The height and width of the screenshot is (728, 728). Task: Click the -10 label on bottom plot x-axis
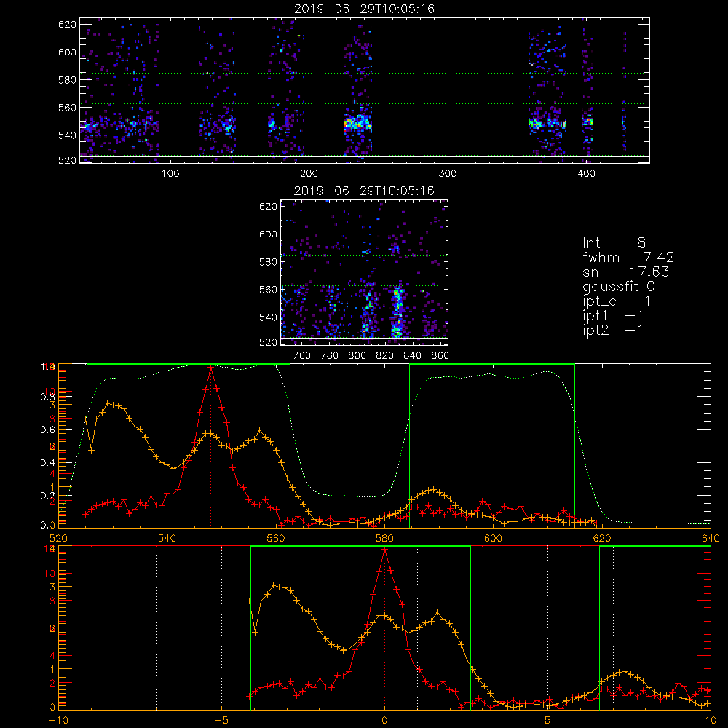(x=58, y=720)
